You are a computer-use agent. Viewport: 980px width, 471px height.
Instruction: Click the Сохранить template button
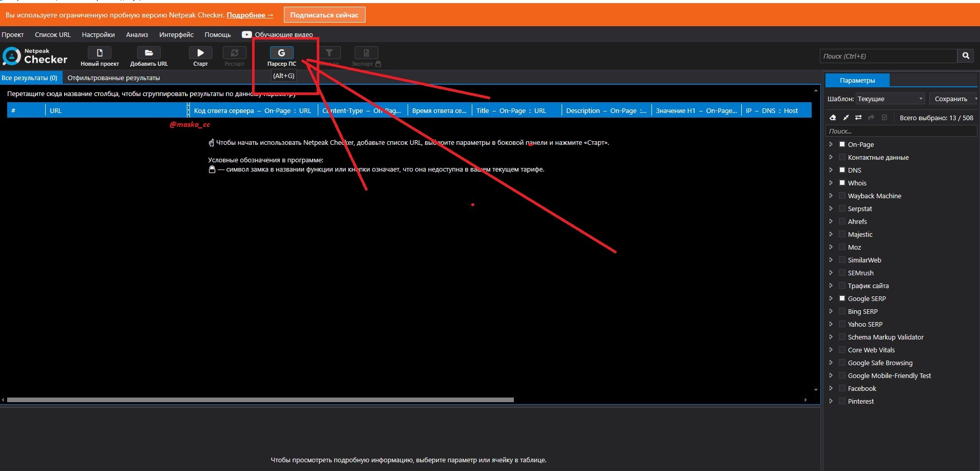pos(951,99)
